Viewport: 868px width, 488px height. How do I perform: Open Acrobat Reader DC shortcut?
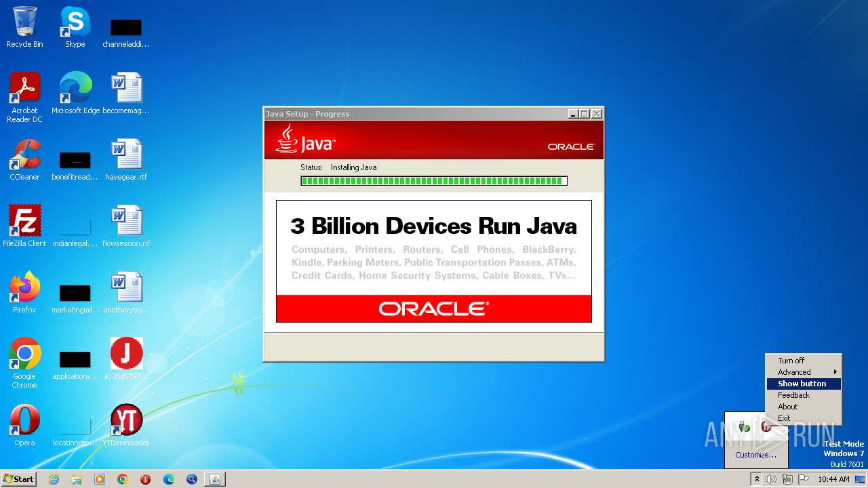click(24, 97)
